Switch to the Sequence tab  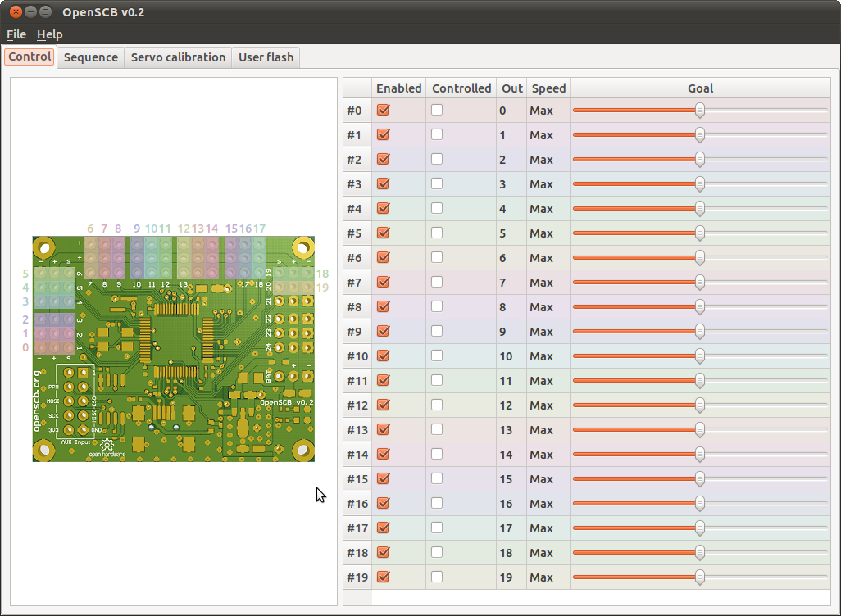pyautogui.click(x=91, y=57)
